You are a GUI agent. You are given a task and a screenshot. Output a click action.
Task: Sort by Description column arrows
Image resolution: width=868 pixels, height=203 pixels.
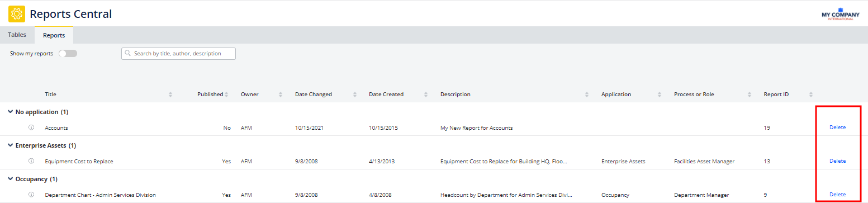pyautogui.click(x=587, y=95)
